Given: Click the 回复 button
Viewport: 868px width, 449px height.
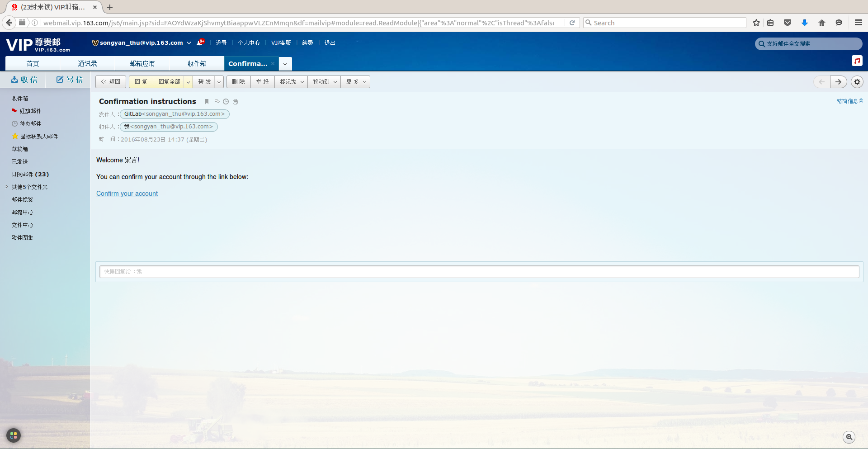Looking at the screenshot, I should [141, 82].
